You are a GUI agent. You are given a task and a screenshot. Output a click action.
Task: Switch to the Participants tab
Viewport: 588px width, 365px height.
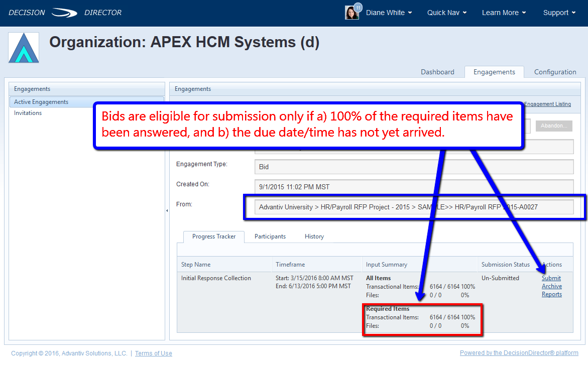(270, 236)
